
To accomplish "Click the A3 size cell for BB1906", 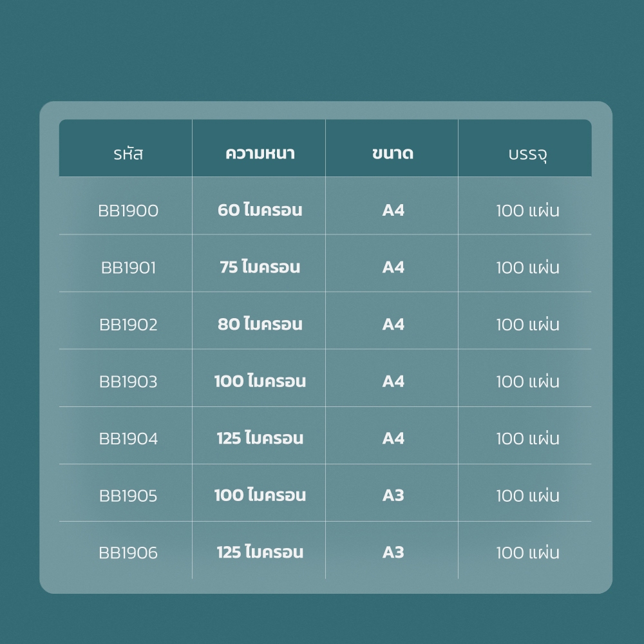I will pyautogui.click(x=393, y=553).
